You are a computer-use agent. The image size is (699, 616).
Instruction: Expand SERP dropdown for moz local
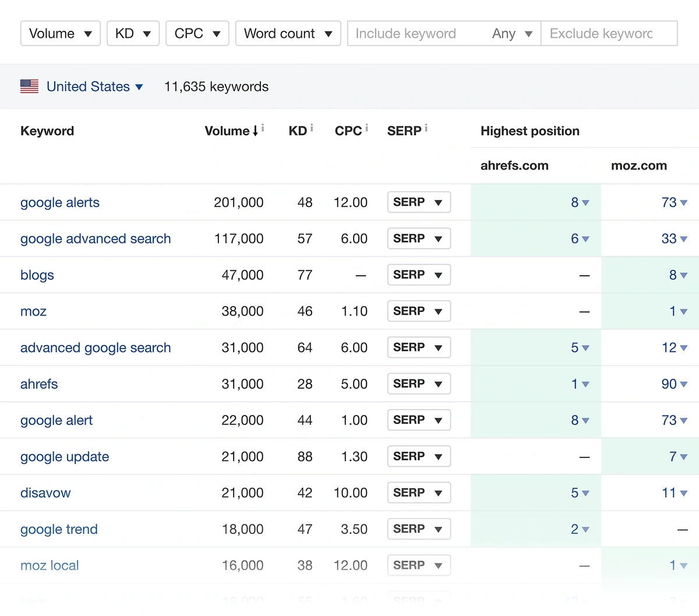(x=419, y=565)
